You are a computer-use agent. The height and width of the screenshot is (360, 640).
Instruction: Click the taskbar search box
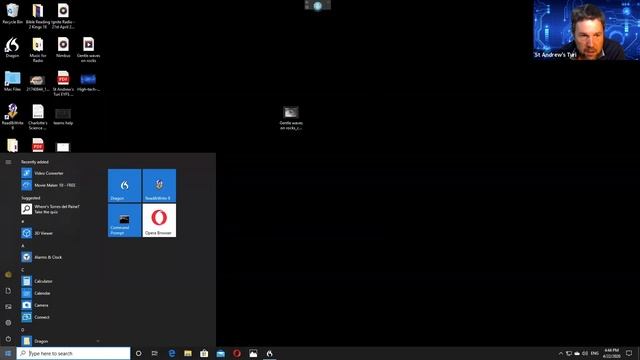73,353
